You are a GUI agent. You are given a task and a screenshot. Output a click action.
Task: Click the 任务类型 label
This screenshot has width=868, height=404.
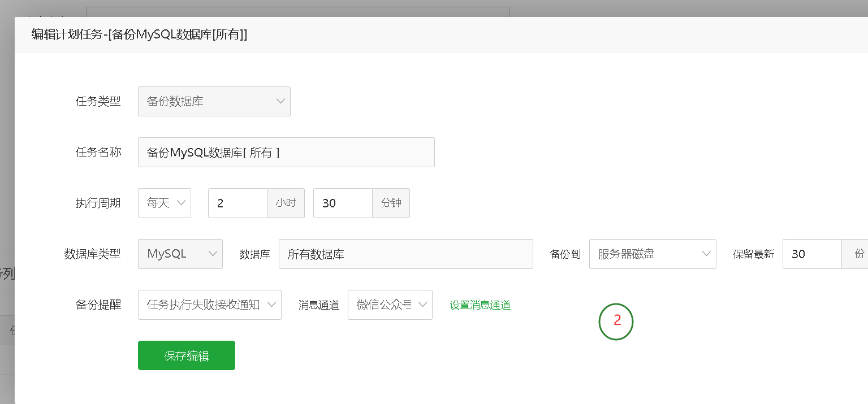pyautogui.click(x=98, y=102)
